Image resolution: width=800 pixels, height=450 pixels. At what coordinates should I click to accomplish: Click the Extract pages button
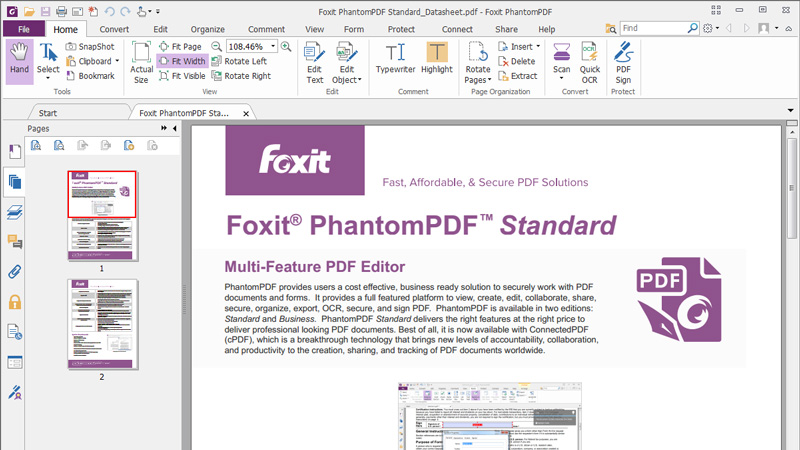click(x=516, y=76)
